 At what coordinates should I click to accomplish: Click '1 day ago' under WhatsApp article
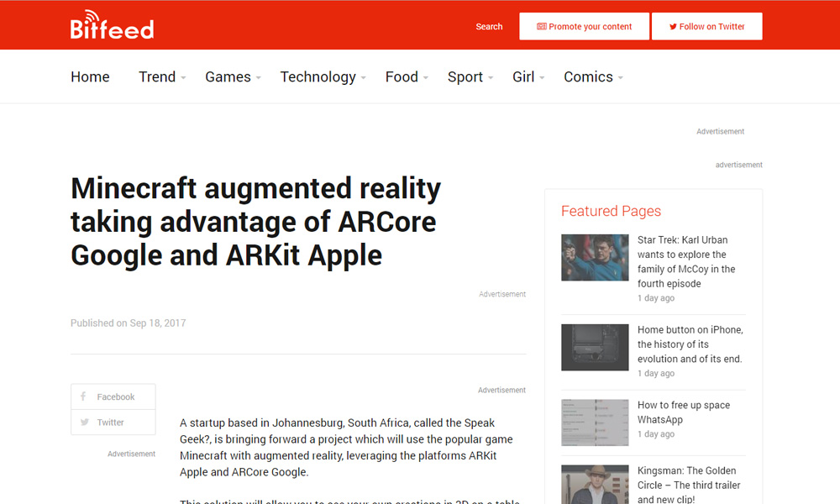coord(656,433)
